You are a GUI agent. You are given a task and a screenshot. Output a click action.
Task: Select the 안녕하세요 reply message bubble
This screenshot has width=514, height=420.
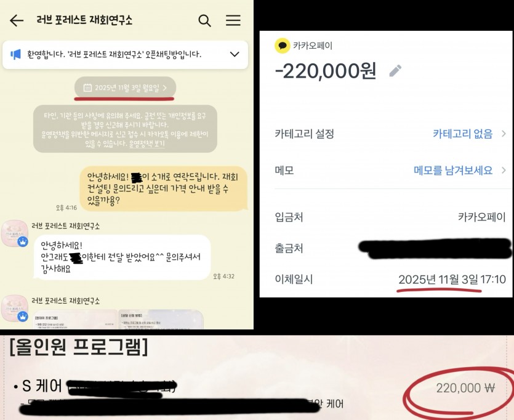pyautogui.click(x=122, y=257)
